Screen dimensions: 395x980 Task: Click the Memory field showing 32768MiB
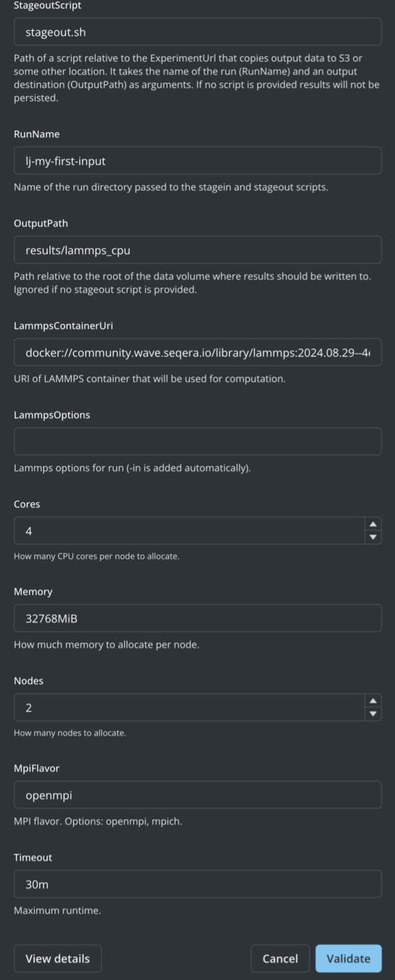[197, 617]
